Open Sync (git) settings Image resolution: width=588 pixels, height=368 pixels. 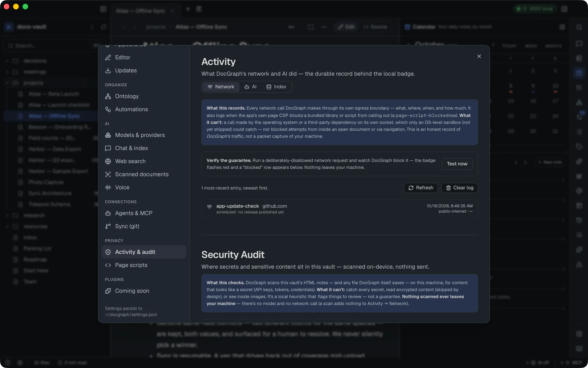point(144,226)
